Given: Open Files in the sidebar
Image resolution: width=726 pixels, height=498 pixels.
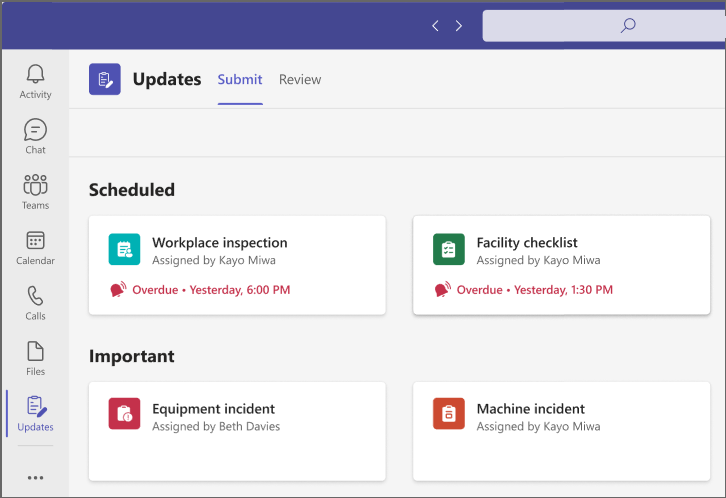Looking at the screenshot, I should [x=35, y=358].
